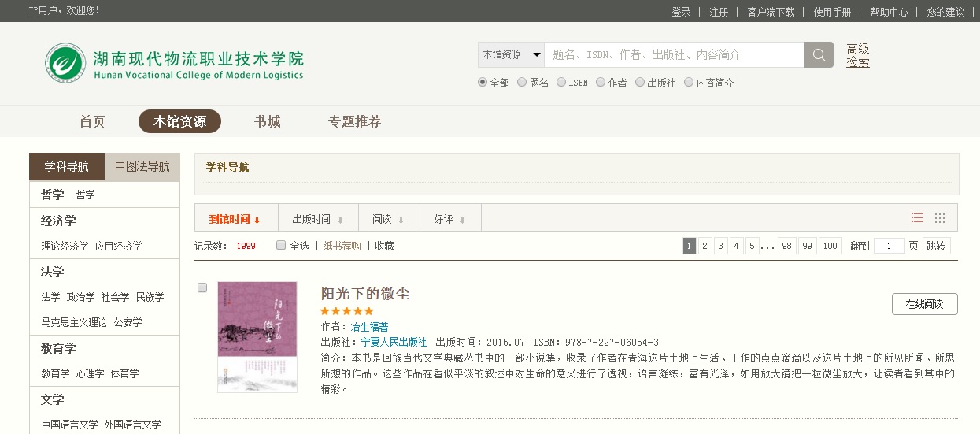980x434 pixels.
Task: Go to results page 2
Action: point(705,246)
